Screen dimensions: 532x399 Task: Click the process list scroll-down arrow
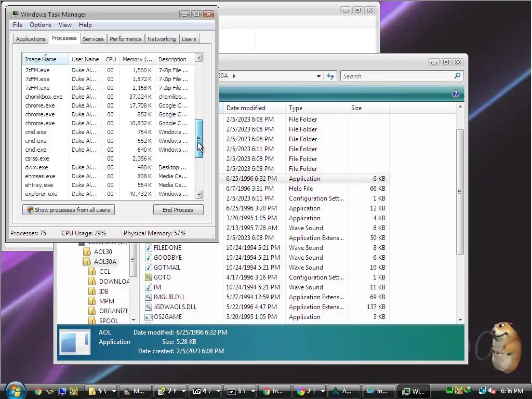(x=199, y=194)
